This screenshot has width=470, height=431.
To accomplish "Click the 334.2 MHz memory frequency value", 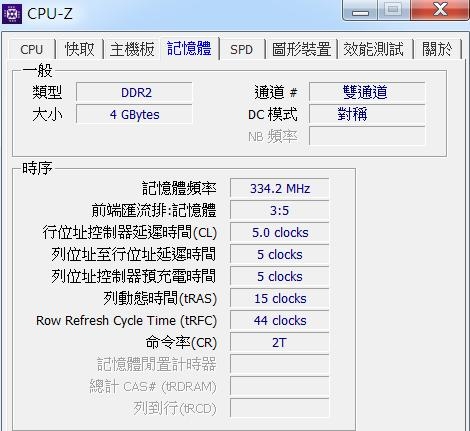I will pos(280,188).
